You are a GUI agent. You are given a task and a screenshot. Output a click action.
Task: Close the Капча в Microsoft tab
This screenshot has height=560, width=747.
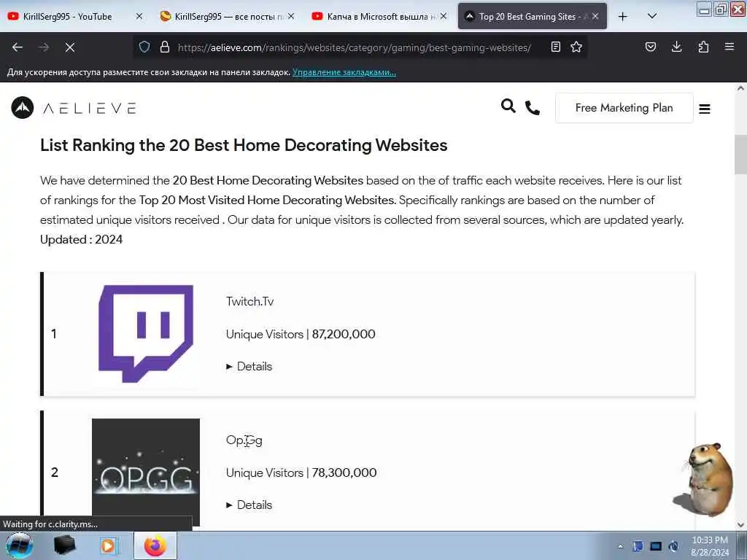point(444,17)
